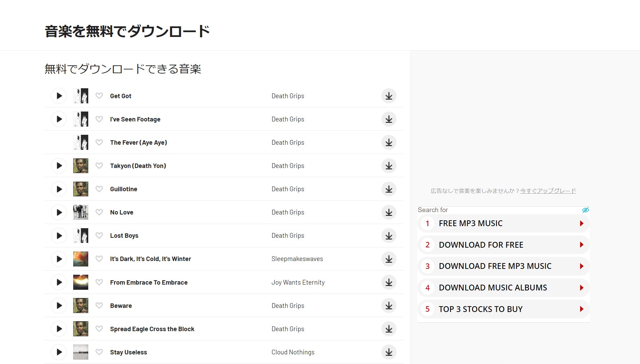The height and width of the screenshot is (364, 640).
Task: Love Spread Eagle Cross the Block
Action: [99, 329]
